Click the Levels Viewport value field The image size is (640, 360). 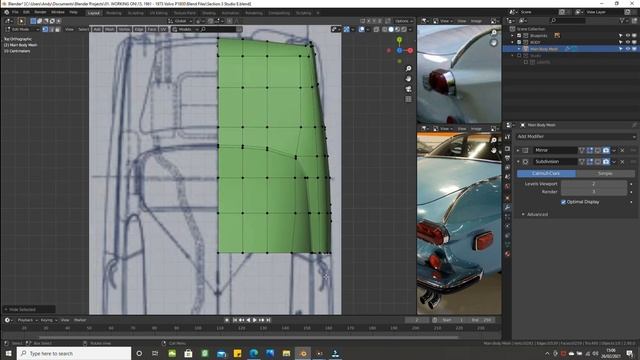(594, 184)
